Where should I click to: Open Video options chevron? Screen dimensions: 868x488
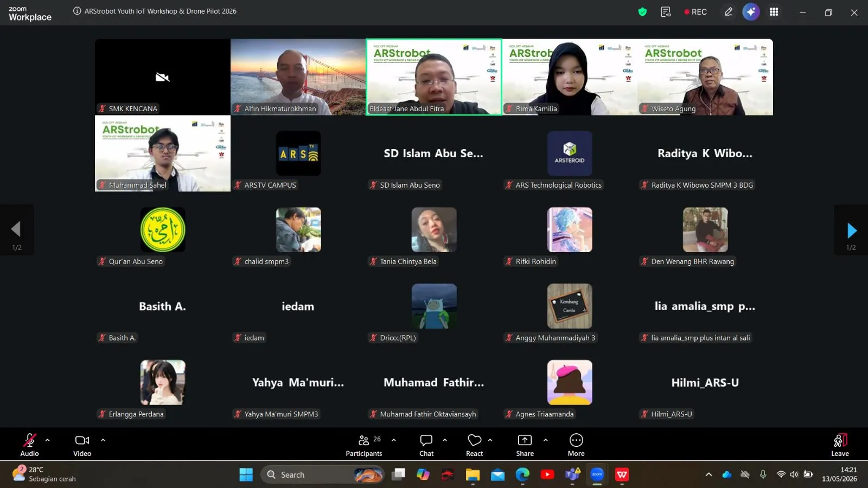[x=103, y=440]
